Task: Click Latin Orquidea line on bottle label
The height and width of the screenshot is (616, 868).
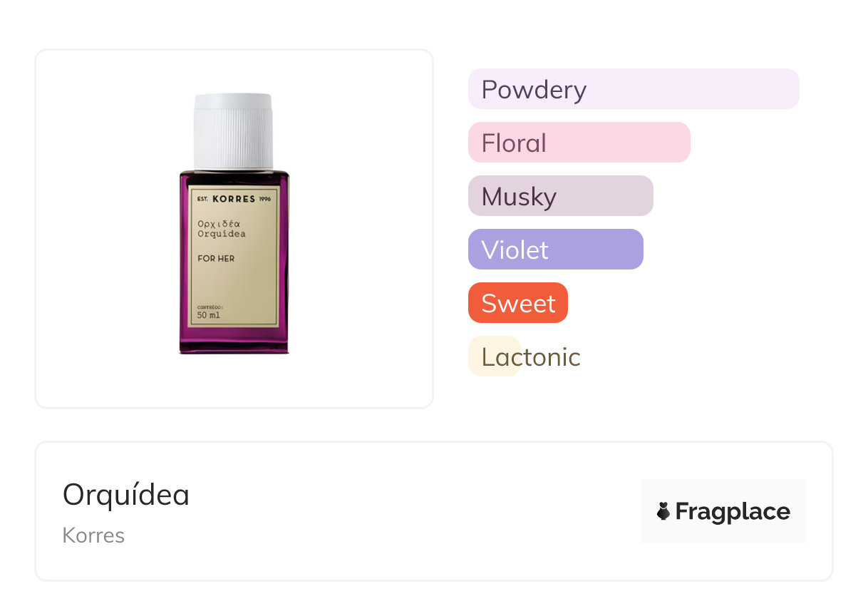Action: pos(222,234)
